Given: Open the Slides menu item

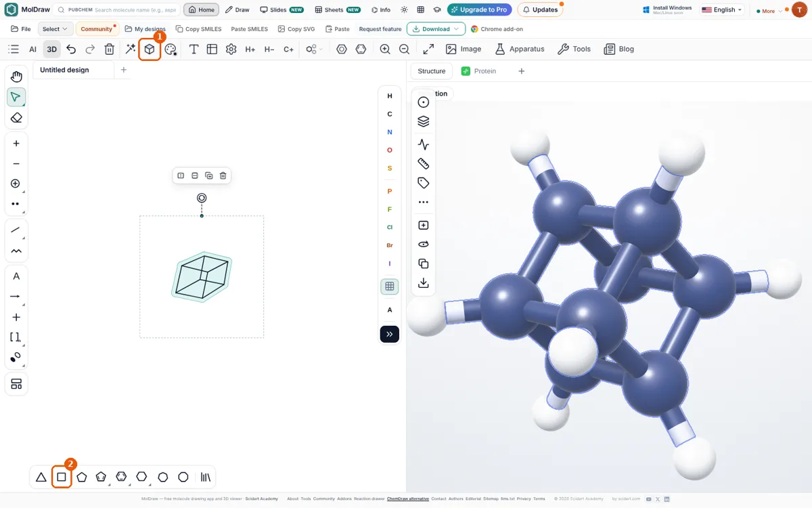Looking at the screenshot, I should 282,10.
